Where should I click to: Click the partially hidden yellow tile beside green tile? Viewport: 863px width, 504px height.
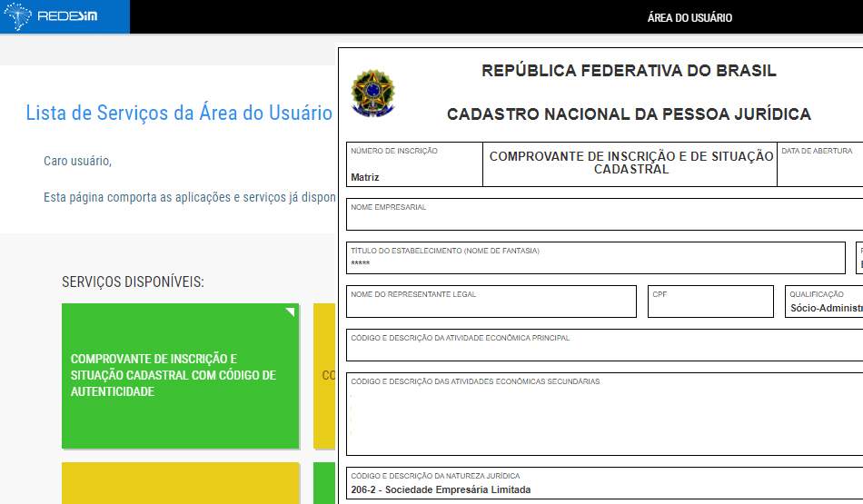point(324,376)
